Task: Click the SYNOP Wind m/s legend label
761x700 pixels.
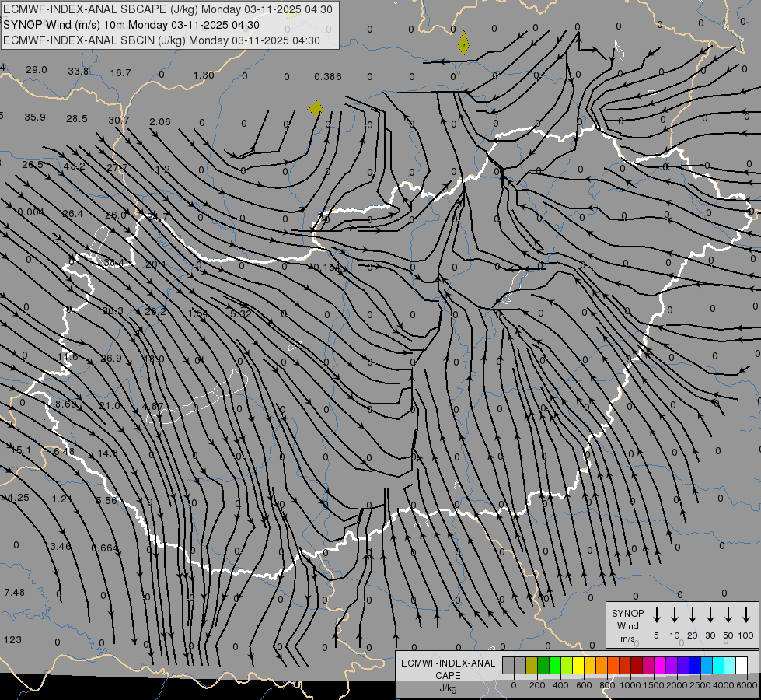Action: coord(627,625)
